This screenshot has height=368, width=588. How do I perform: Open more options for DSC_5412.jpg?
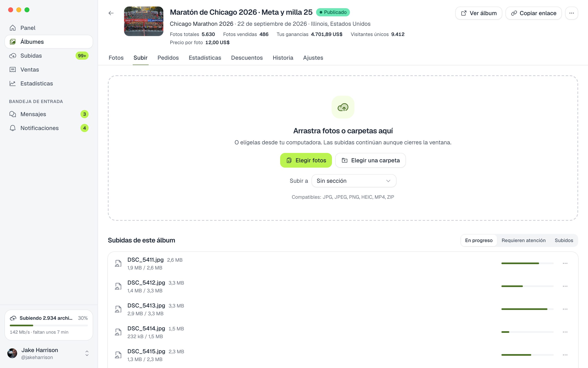tap(565, 286)
